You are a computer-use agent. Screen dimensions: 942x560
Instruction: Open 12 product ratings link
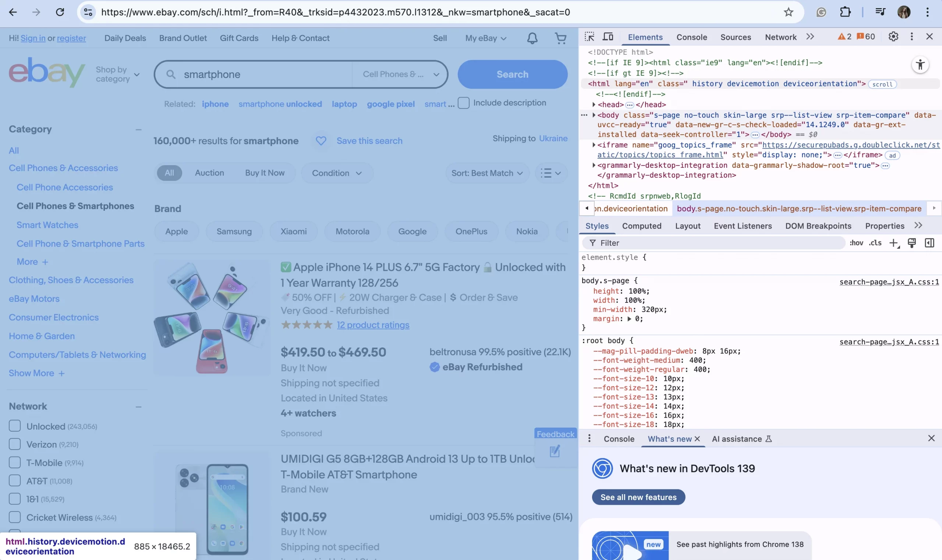tap(373, 325)
